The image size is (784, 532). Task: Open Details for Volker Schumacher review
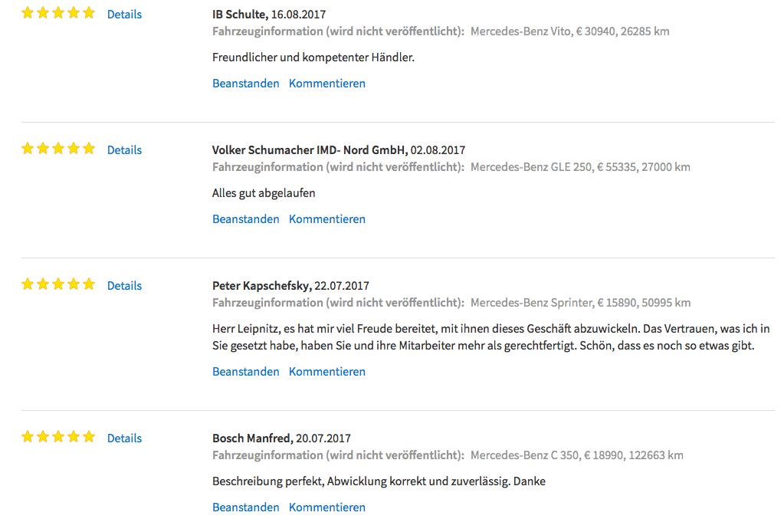(124, 150)
